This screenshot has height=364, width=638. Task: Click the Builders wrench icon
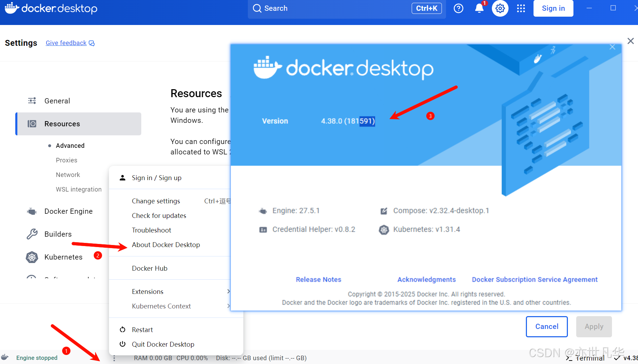click(x=32, y=234)
